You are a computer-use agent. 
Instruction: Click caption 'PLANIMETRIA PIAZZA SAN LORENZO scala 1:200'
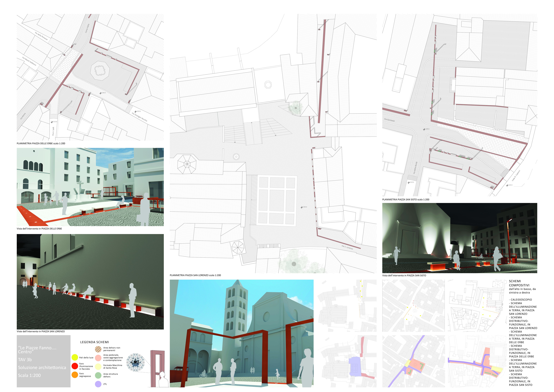tap(195, 275)
